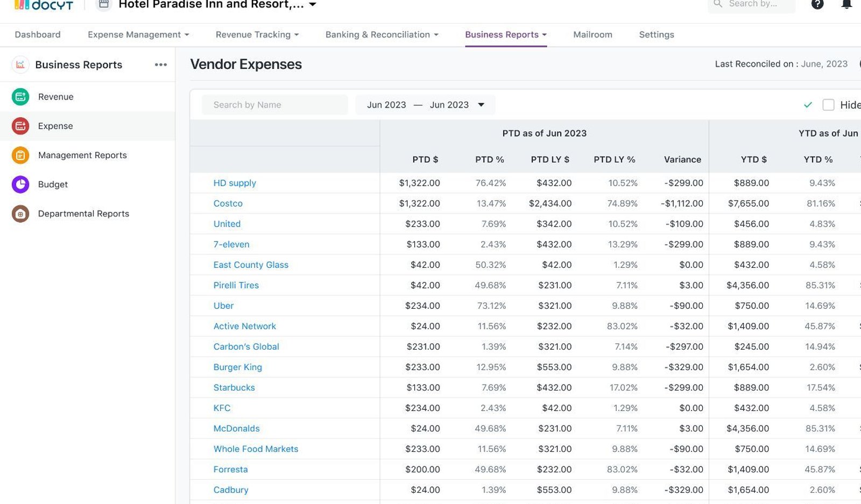Click the PTD $ column header
The height and width of the screenshot is (504, 861).
coord(425,159)
